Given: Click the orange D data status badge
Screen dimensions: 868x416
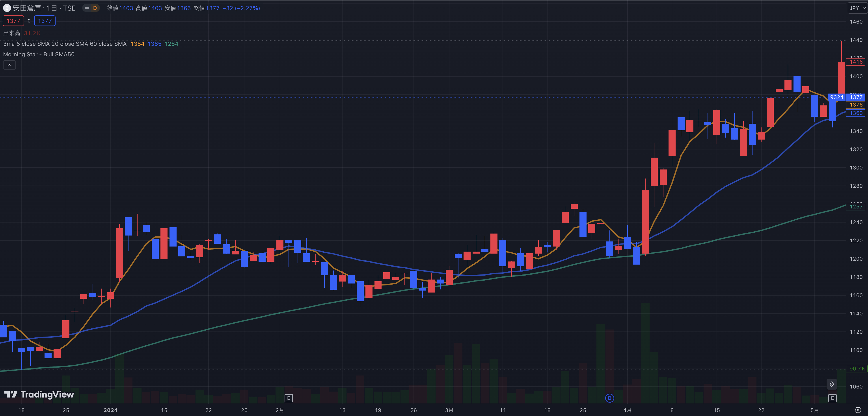Looking at the screenshot, I should click(x=95, y=8).
